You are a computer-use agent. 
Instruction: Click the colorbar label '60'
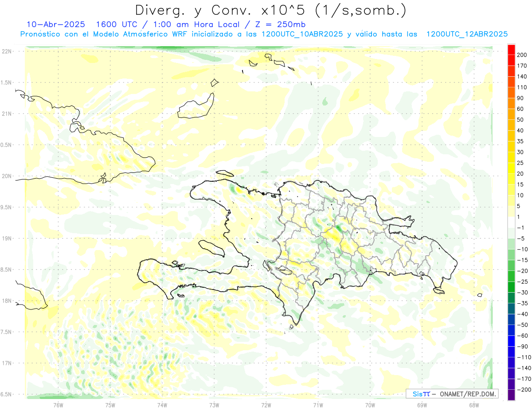520,109
